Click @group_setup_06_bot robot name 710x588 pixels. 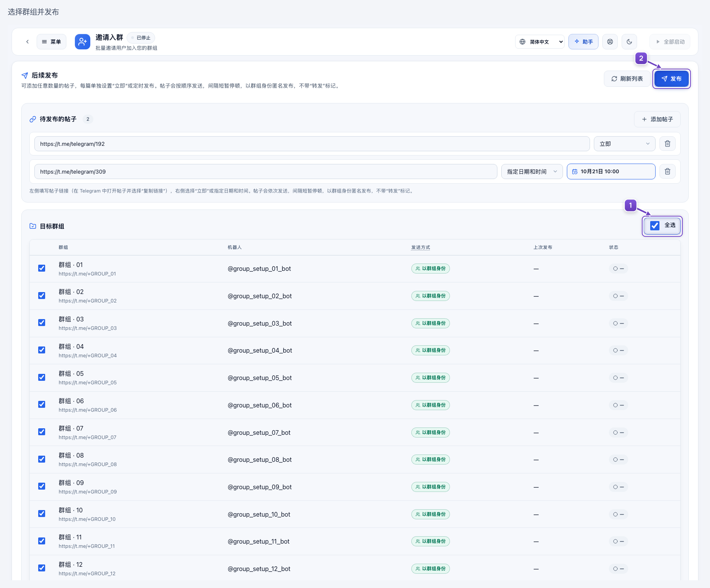pyautogui.click(x=260, y=405)
